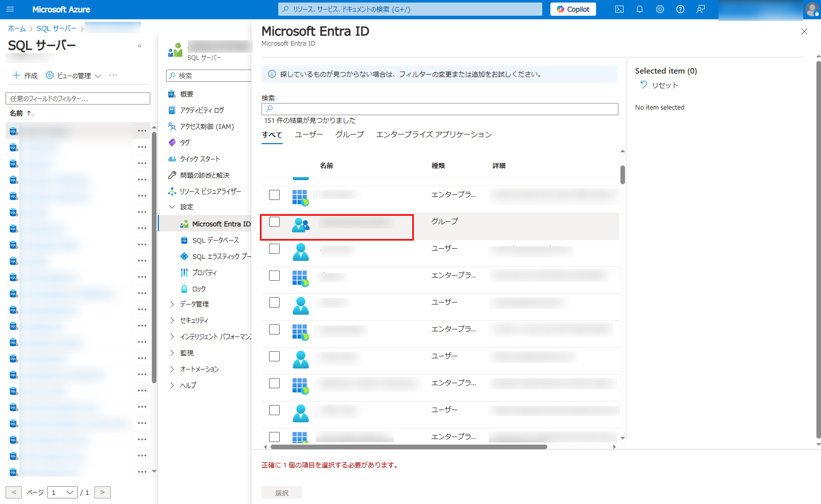Go to the next page arrow
This screenshot has width=821, height=504.
click(x=103, y=492)
